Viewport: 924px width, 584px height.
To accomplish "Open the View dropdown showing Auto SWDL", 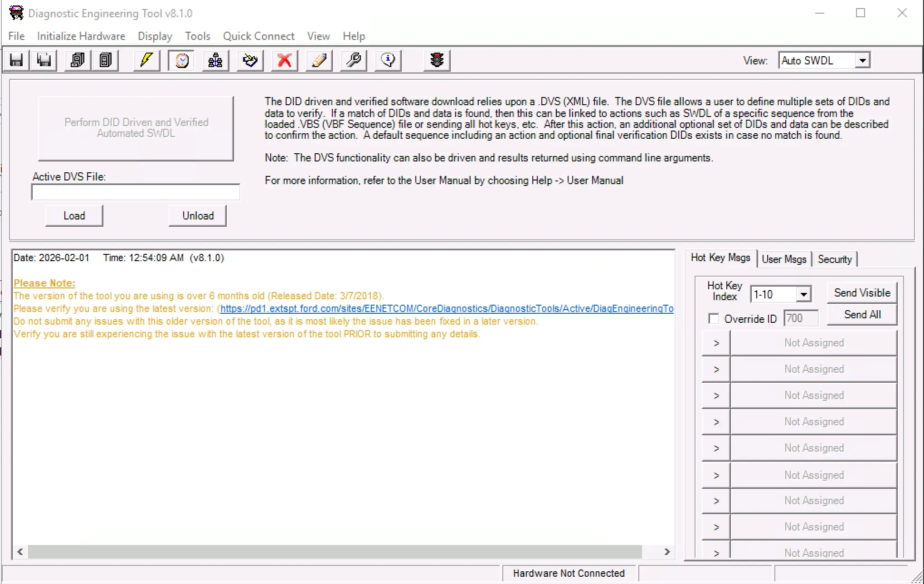I will coord(863,60).
